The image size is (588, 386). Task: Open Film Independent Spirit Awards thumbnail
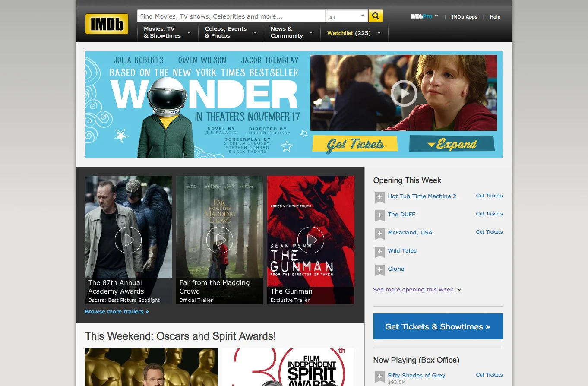[x=288, y=367]
